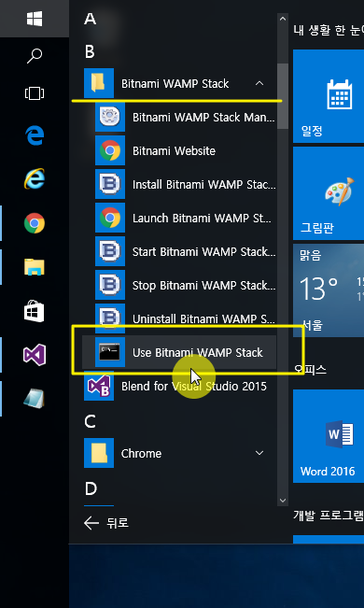
Task: Click Chrome folder label
Action: pyautogui.click(x=141, y=453)
